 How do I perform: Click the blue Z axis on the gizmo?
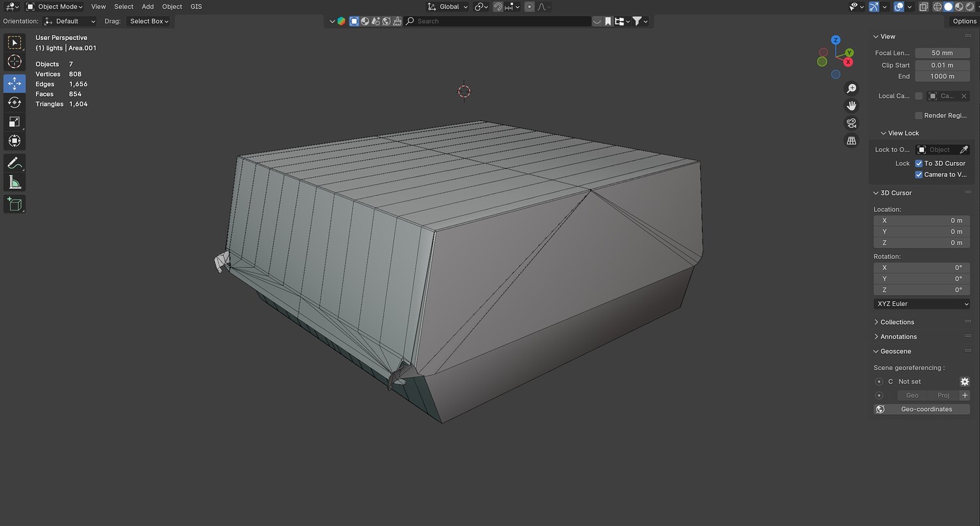[836, 40]
